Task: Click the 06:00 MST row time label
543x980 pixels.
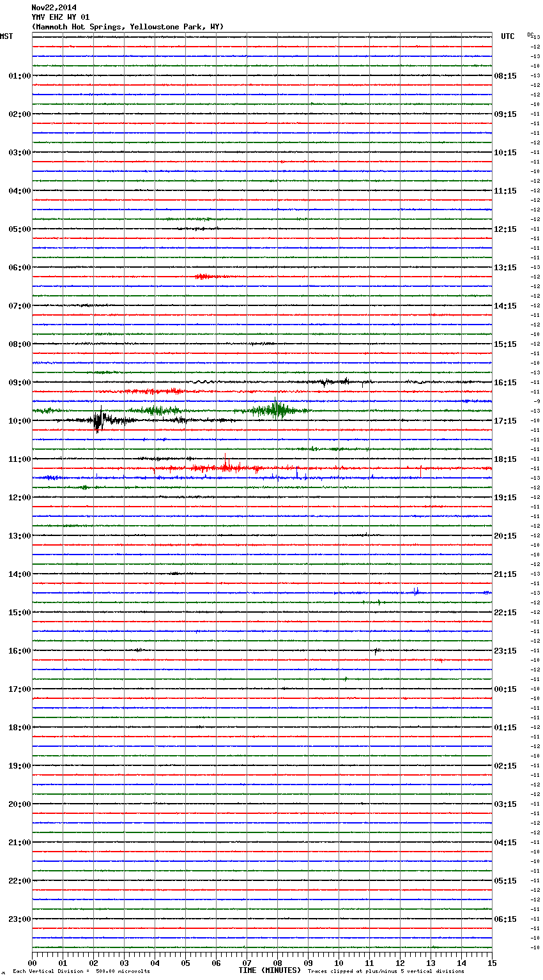Action: click(19, 268)
